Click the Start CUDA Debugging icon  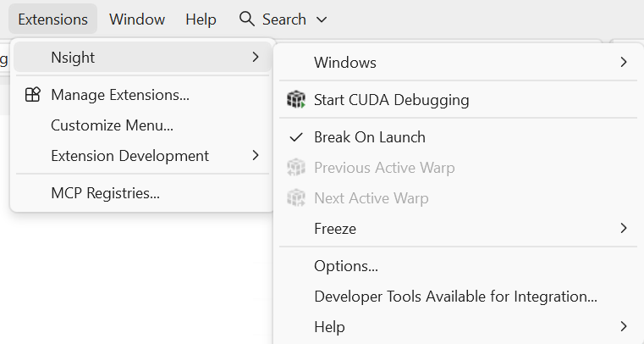[295, 99]
